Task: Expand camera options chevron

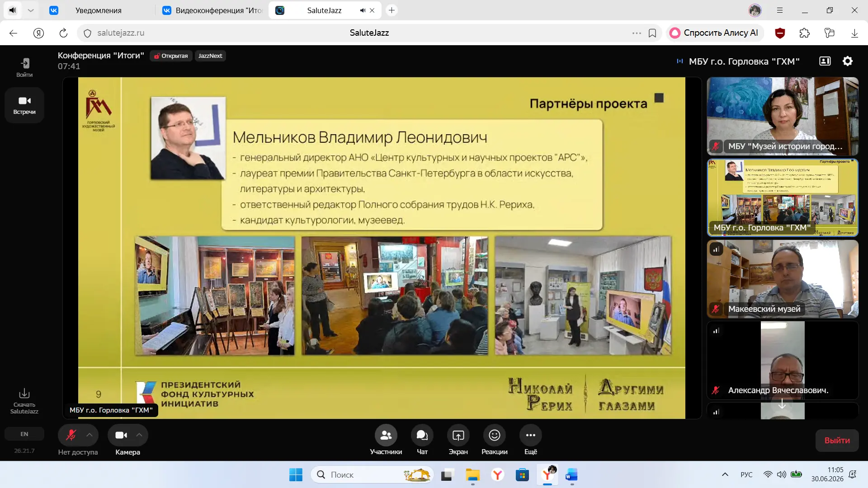Action: [139, 435]
